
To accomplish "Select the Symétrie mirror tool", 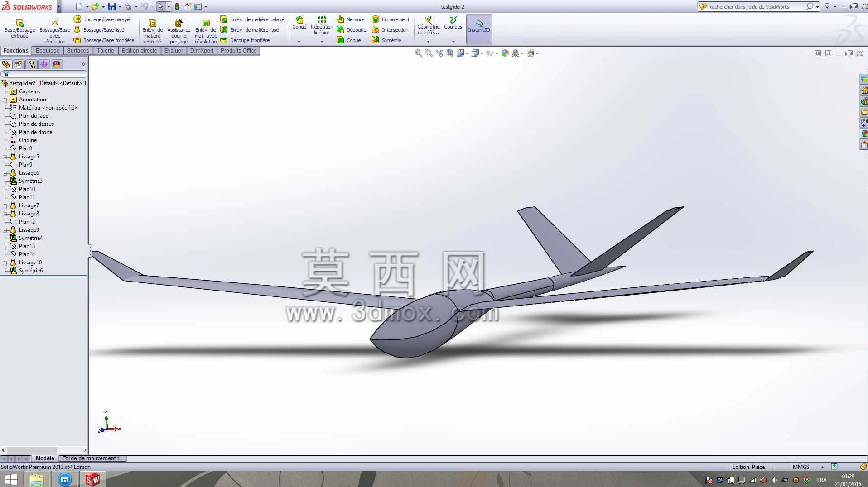I will pyautogui.click(x=386, y=40).
